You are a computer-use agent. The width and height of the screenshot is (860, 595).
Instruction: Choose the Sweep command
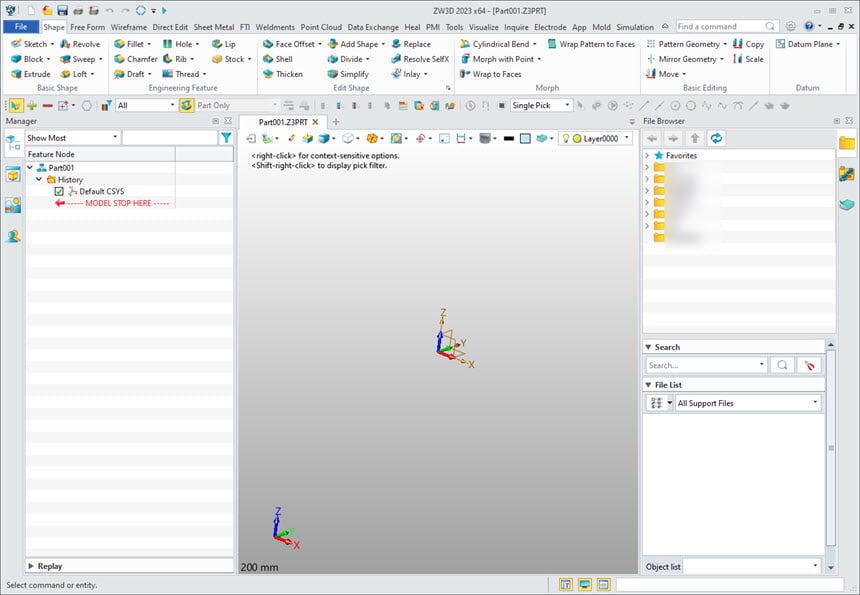coord(77,59)
